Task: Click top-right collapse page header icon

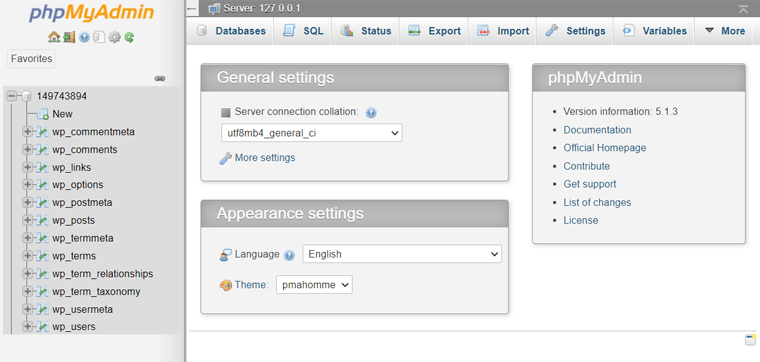Action: point(743,9)
